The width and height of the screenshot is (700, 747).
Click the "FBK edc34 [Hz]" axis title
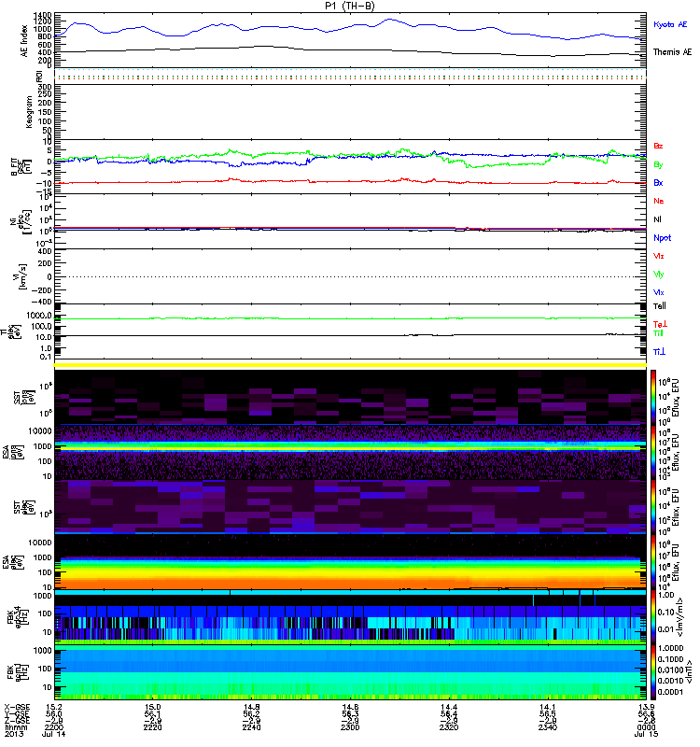(x=18, y=617)
